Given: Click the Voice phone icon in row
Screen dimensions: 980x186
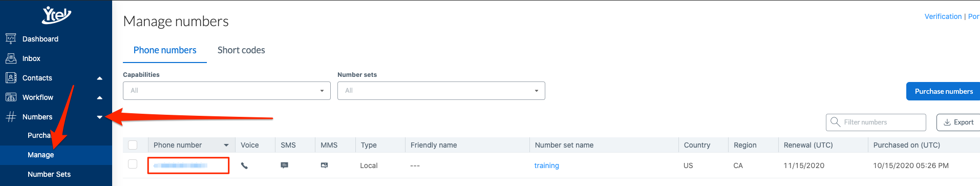Looking at the screenshot, I should point(244,166).
